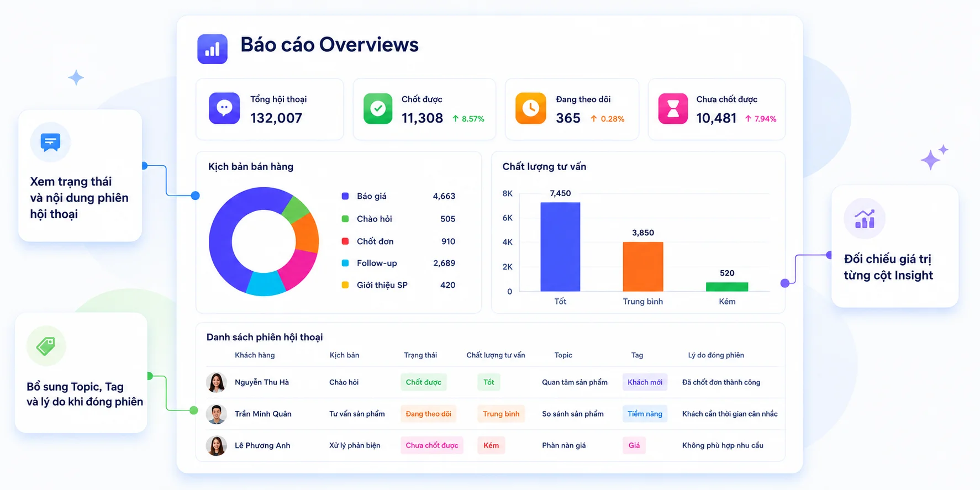Click Đã chốt đơn thành công reason
Viewport: 980px width, 490px height.
coord(721,382)
